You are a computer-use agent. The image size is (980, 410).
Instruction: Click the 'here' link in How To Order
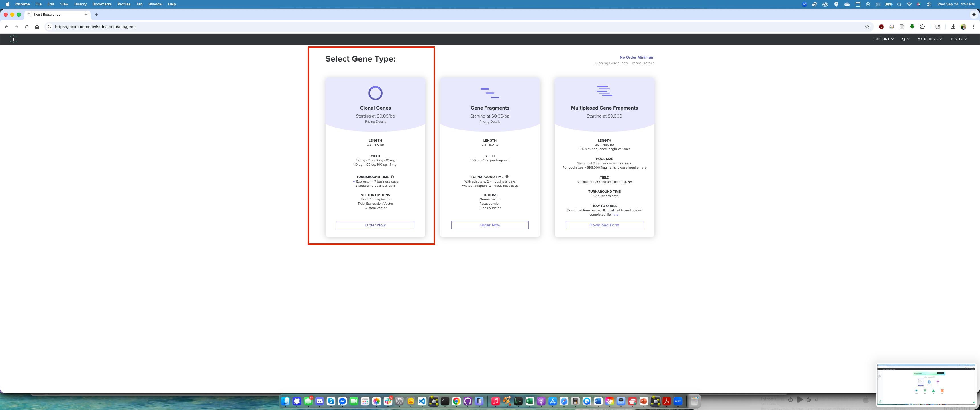615,214
